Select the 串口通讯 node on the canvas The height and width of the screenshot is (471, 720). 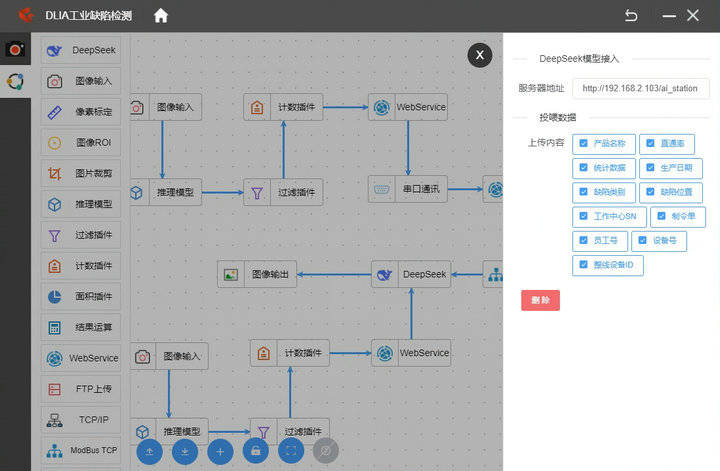tap(408, 189)
